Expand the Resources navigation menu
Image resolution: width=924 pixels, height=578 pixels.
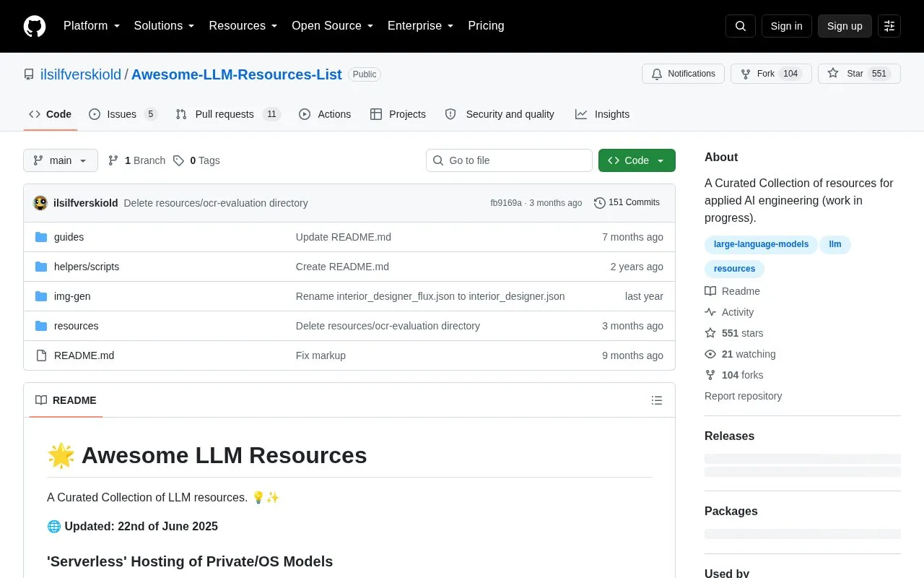243,26
